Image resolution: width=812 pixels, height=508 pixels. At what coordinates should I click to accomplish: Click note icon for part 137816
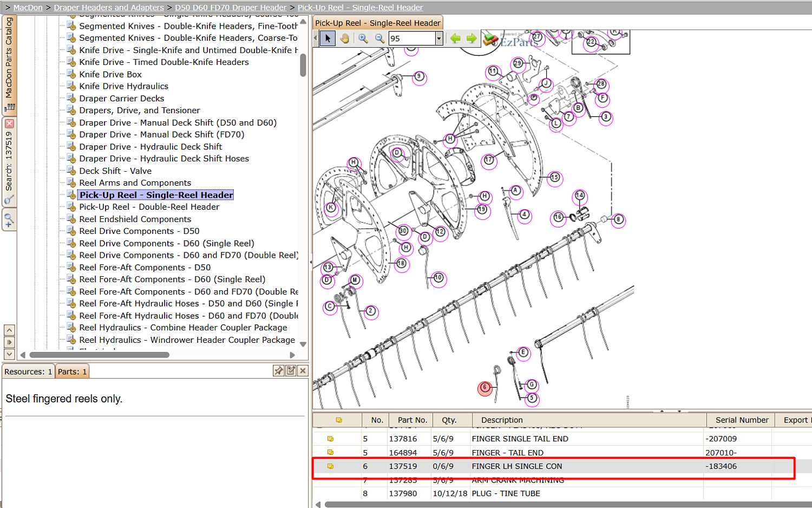click(x=330, y=439)
